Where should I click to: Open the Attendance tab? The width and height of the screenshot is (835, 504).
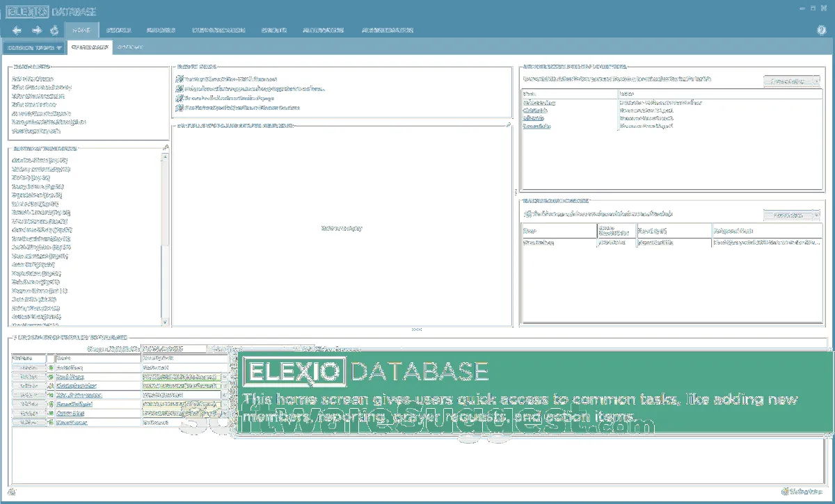point(324,31)
